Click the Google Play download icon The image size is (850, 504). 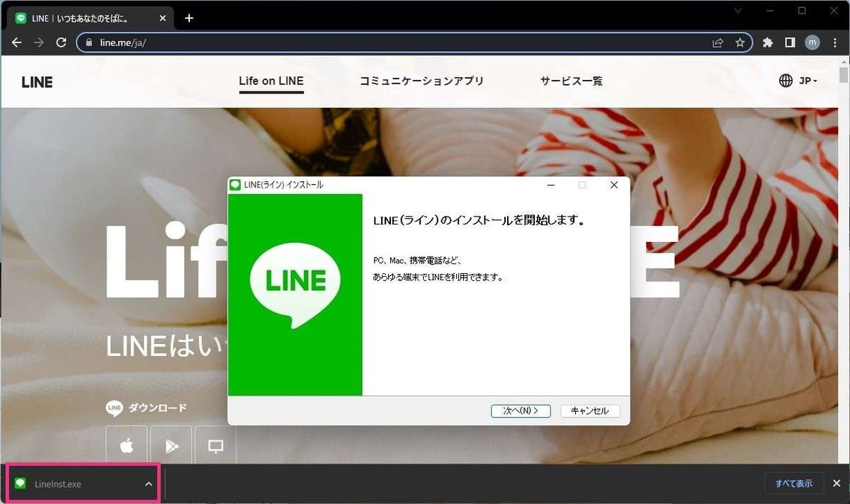tap(171, 445)
